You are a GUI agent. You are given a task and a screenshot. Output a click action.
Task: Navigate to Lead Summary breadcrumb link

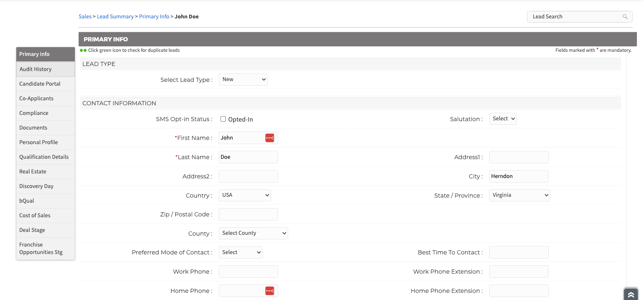click(115, 17)
